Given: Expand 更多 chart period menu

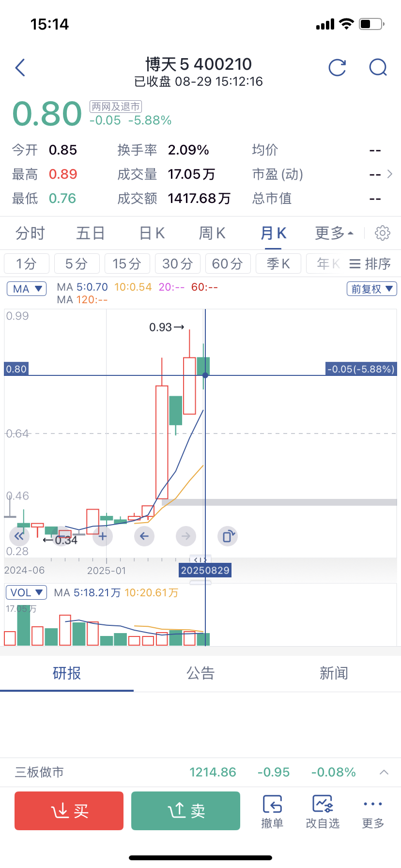Looking at the screenshot, I should pos(334,233).
